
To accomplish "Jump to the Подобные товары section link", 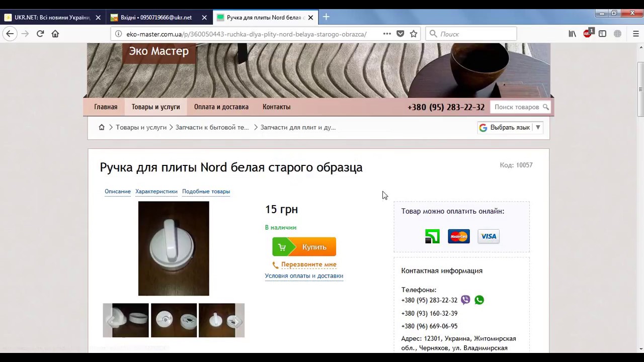I will pos(206,191).
